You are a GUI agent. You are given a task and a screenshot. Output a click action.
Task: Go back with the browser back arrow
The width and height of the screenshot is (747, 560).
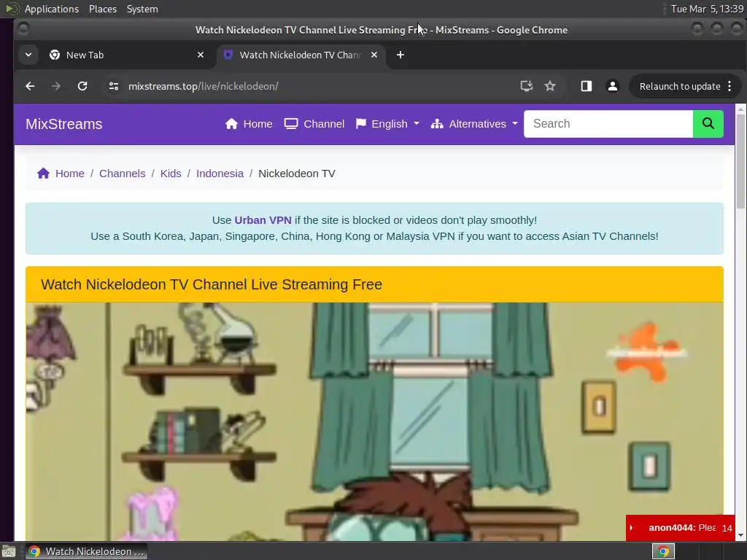[x=30, y=86]
